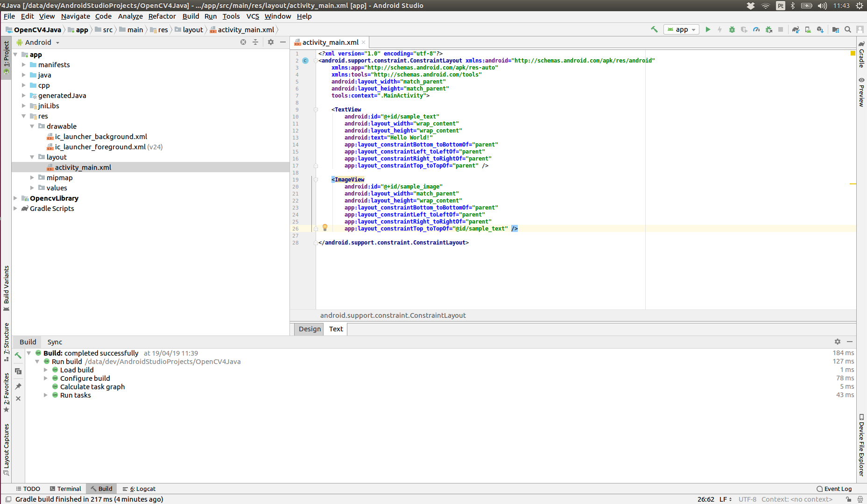The width and height of the screenshot is (867, 504).
Task: Toggle the 2: Favorites side panel button
Action: [6, 393]
